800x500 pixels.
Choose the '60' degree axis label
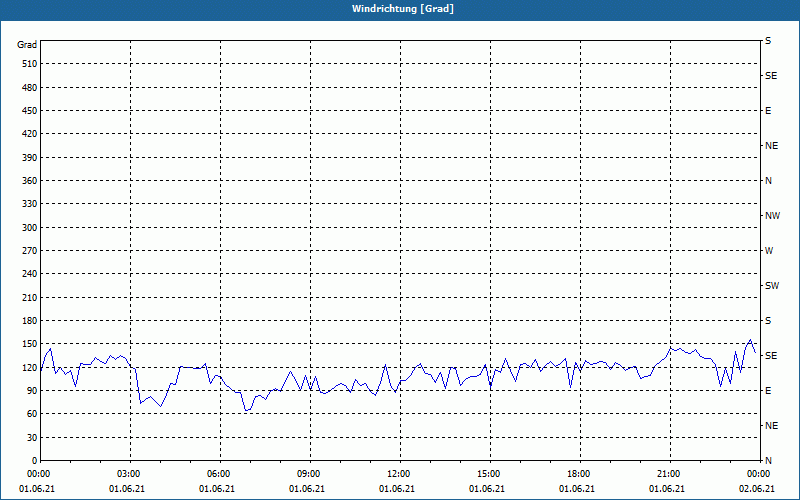tap(32, 414)
